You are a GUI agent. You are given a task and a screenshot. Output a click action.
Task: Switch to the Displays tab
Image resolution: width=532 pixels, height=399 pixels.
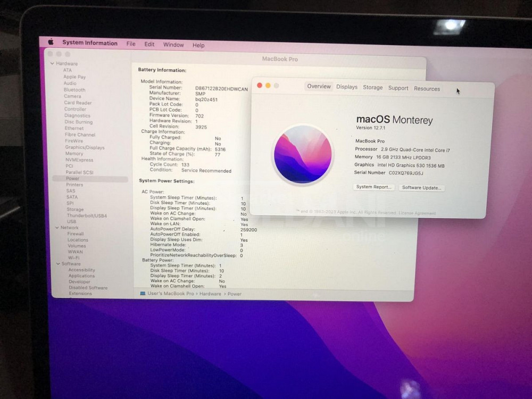pos(347,87)
